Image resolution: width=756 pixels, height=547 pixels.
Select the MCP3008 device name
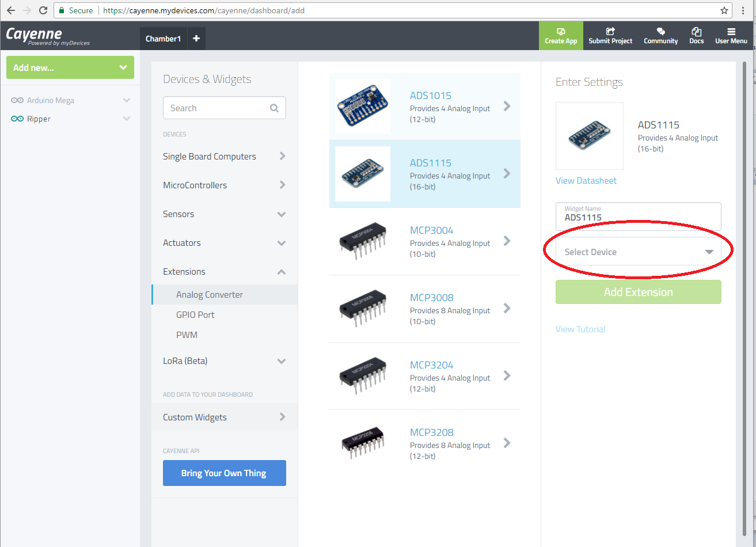click(432, 298)
